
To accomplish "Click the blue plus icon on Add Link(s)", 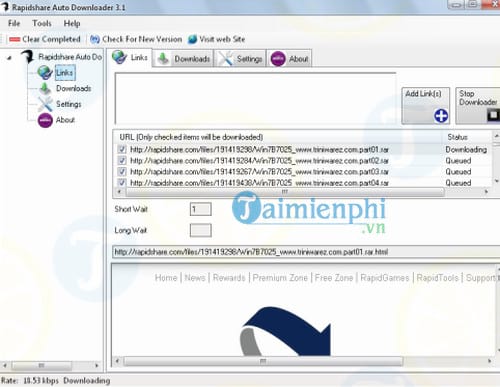I will (x=441, y=116).
